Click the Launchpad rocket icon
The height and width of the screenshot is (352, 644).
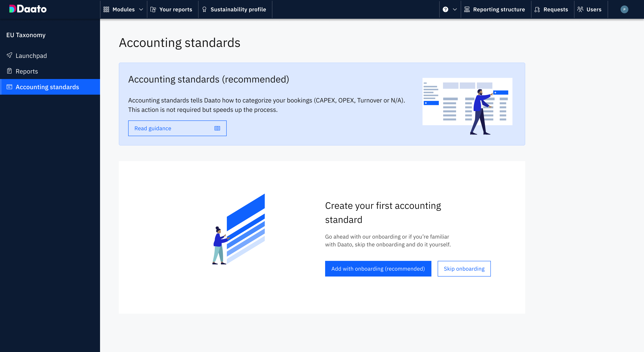[x=10, y=55]
